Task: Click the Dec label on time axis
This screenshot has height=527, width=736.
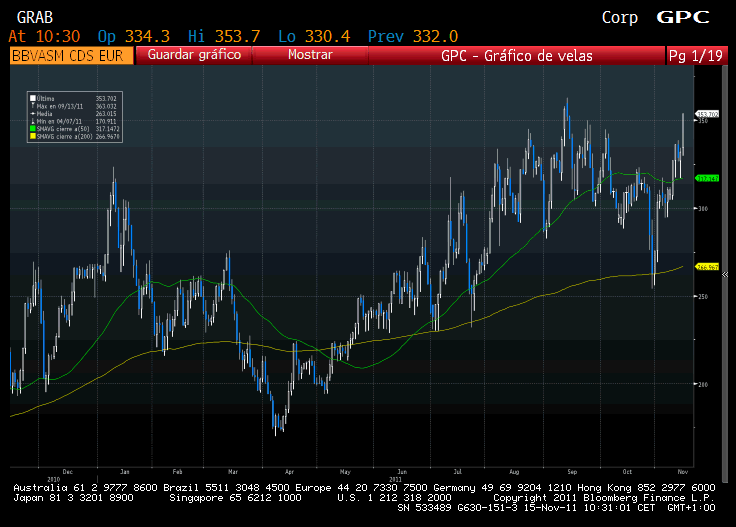Action: [x=68, y=472]
